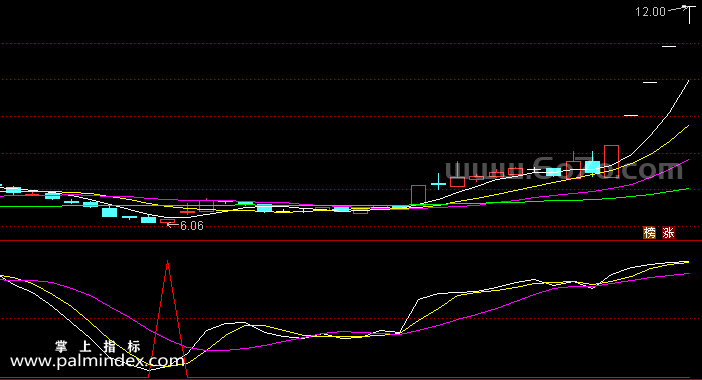This screenshot has width=702, height=380.
Task: Click the peak of the red spike signal
Action: 168,261
